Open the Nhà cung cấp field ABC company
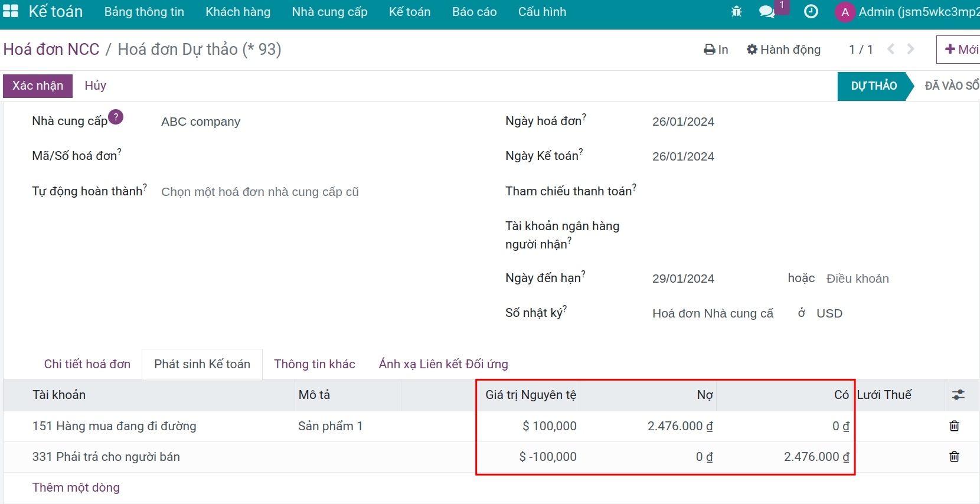This screenshot has height=504, width=980. tap(201, 122)
